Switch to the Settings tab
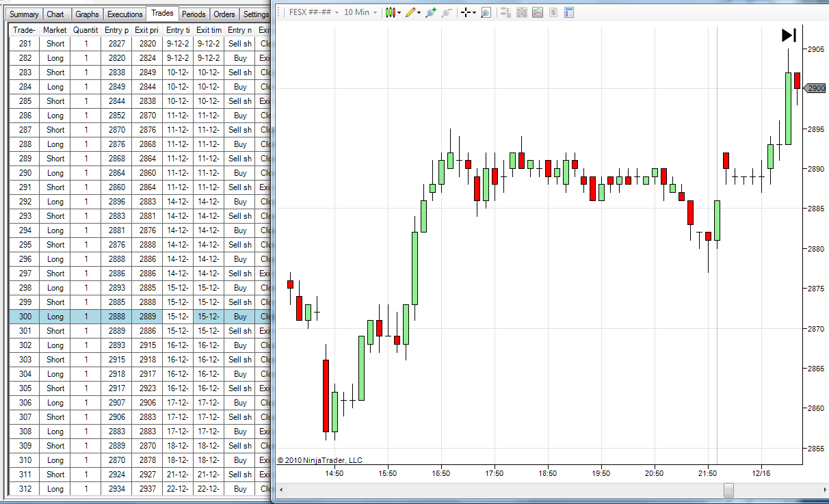 pos(256,14)
